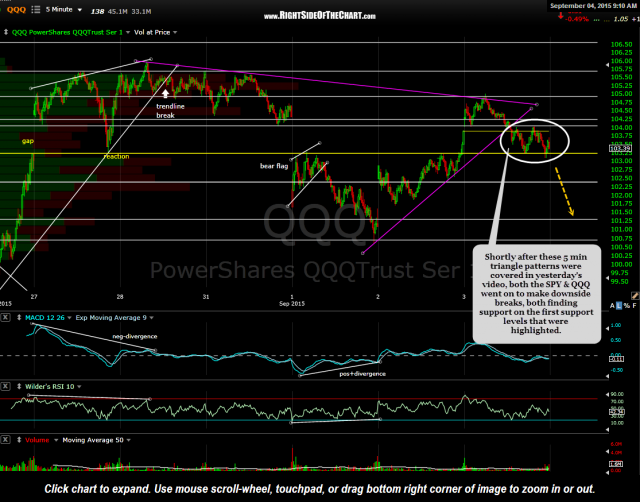This screenshot has width=640, height=502.
Task: Click the MACD current value axis label
Action: point(616,359)
